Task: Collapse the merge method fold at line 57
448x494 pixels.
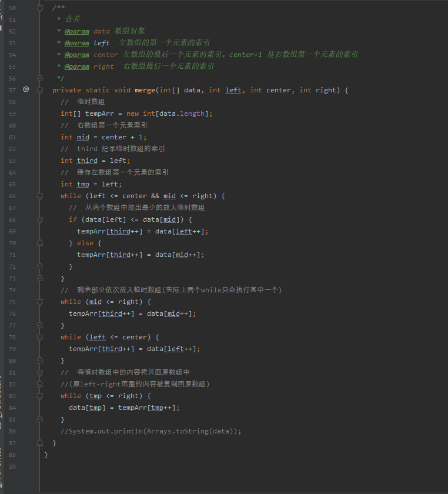Action: (40, 91)
